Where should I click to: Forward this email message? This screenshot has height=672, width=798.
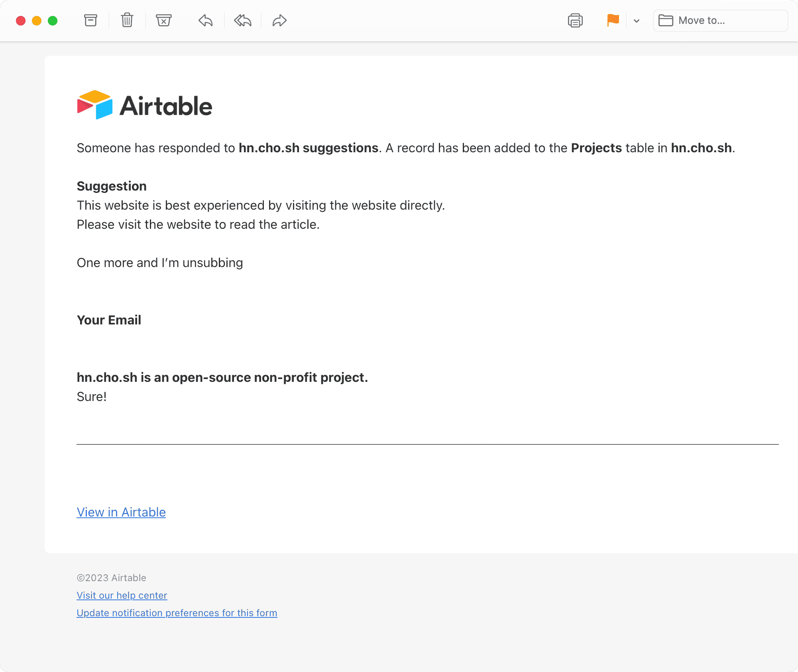click(x=279, y=20)
